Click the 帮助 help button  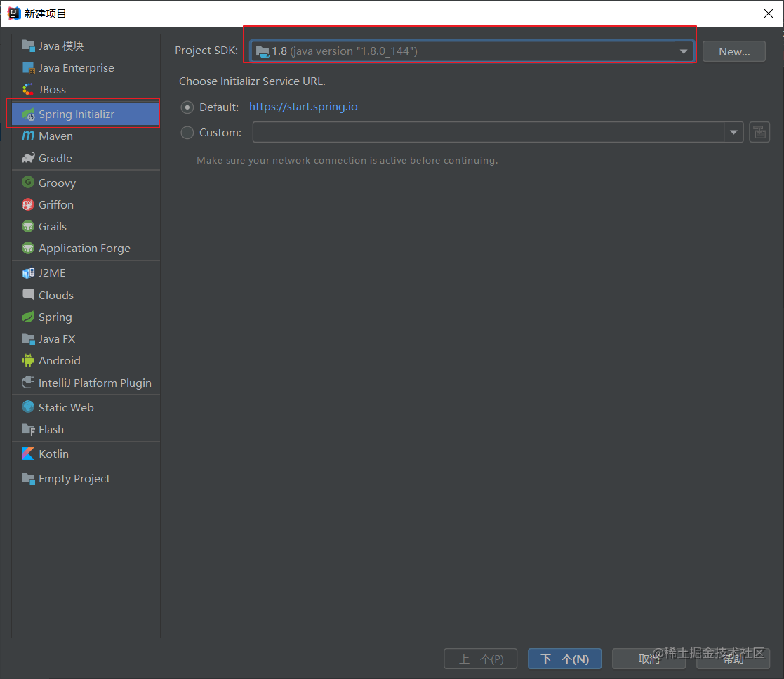[x=733, y=659]
